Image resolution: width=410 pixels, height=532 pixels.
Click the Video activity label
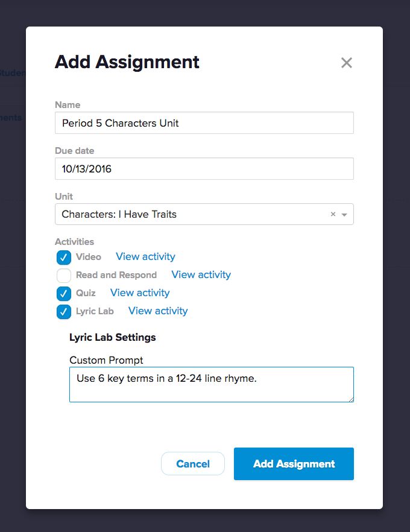click(x=89, y=258)
